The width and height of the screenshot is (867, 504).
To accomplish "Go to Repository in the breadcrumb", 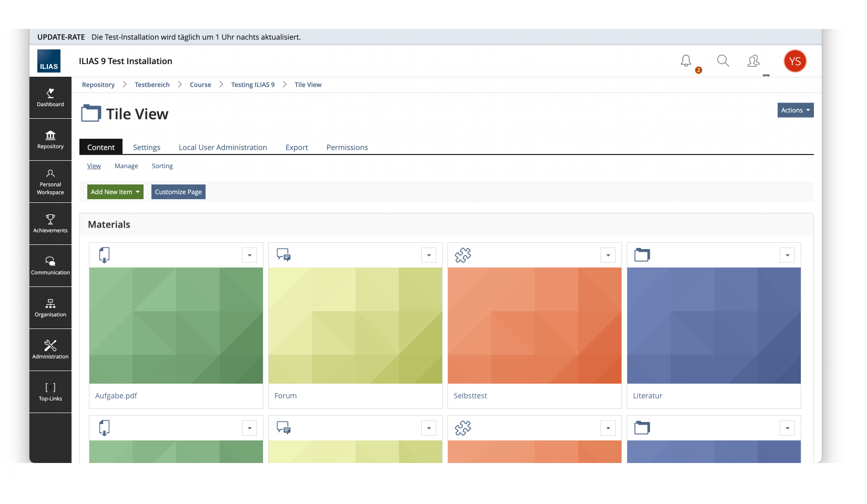I will click(98, 85).
